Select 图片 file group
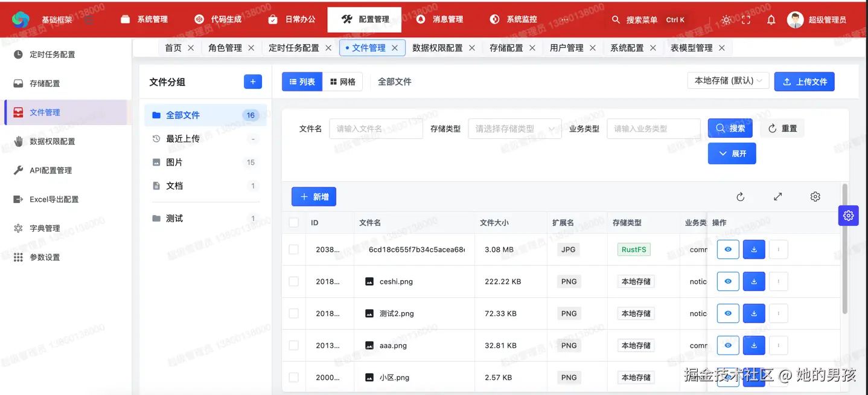 [x=205, y=162]
